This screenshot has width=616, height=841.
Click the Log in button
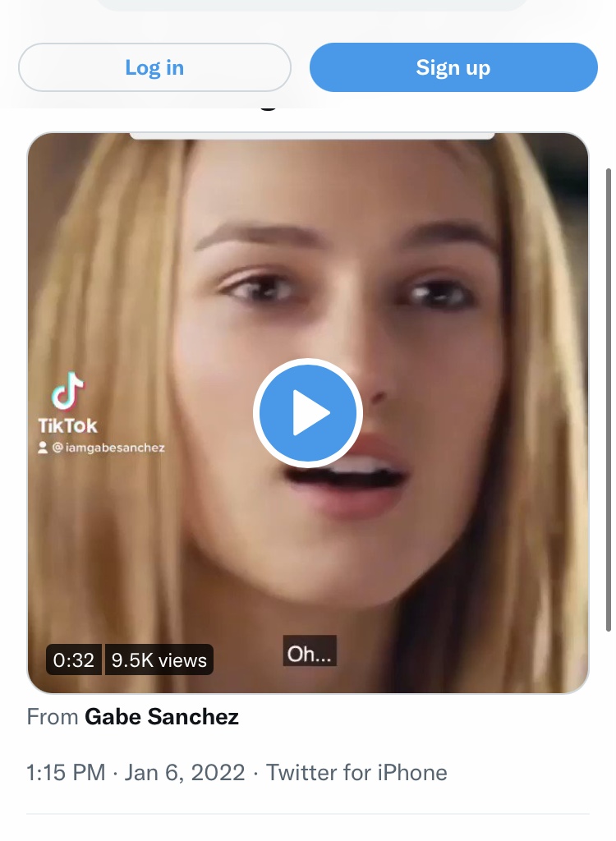tap(154, 67)
